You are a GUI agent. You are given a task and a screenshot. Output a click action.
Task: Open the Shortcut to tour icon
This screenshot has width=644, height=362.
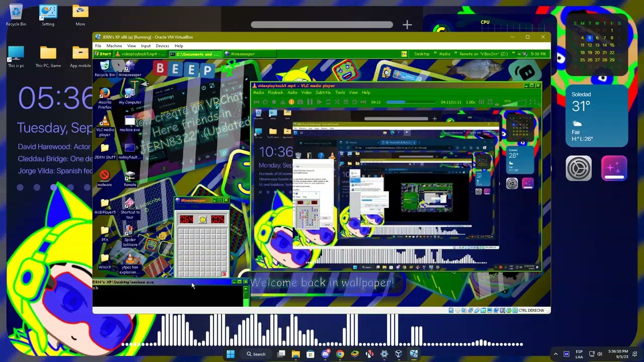tap(130, 208)
